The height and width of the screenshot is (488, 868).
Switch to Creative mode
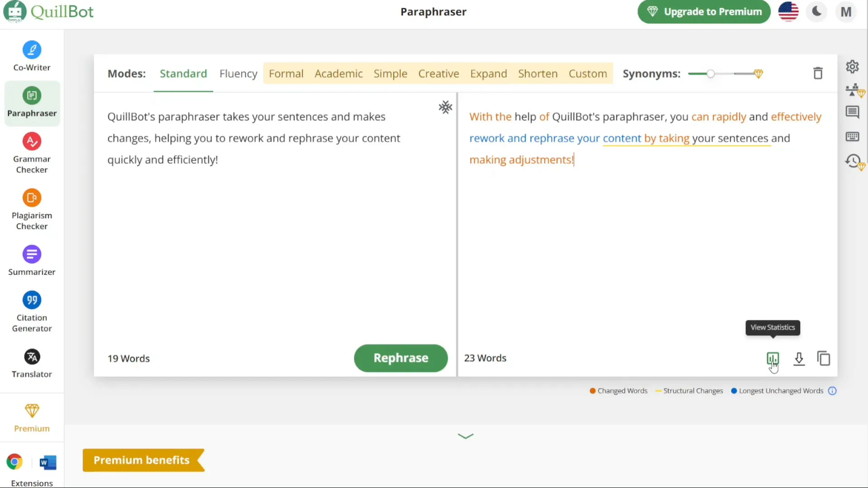[x=439, y=74]
